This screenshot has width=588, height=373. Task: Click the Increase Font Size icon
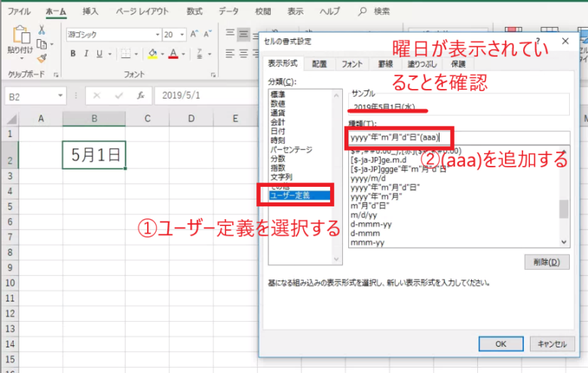click(x=194, y=35)
